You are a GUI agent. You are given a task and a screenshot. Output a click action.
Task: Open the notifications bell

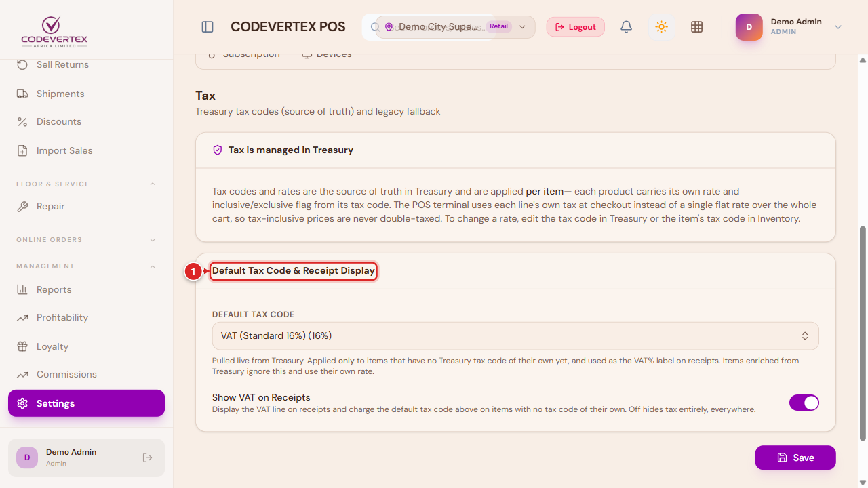coord(627,27)
